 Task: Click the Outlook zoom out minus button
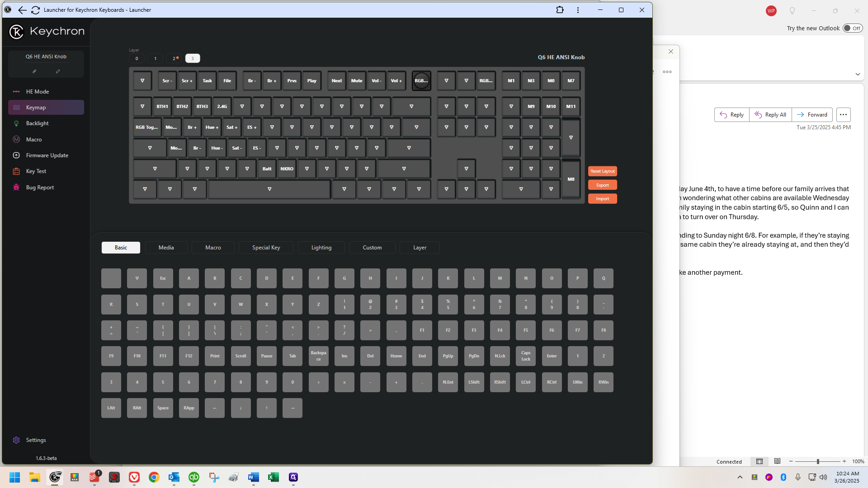point(791,461)
